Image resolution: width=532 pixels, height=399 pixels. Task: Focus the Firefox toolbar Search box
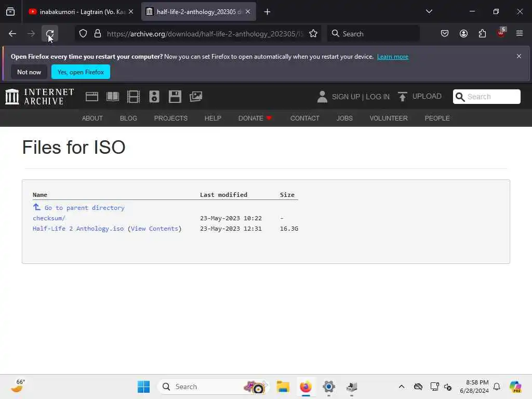click(373, 34)
